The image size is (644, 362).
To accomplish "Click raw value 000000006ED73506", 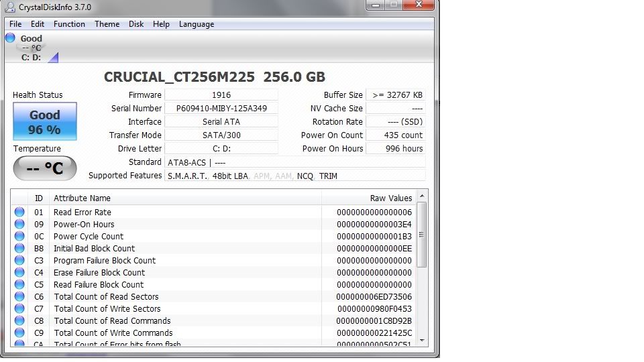I will point(374,297).
